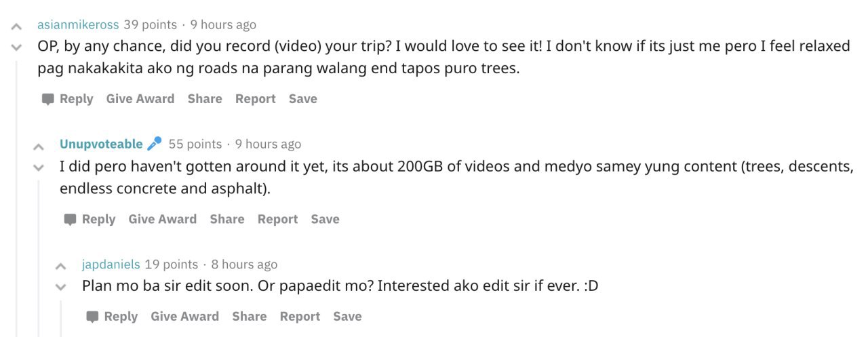868x337 pixels.
Task: Click Reply speech bubble under asianmikeross's comment
Action: point(47,99)
